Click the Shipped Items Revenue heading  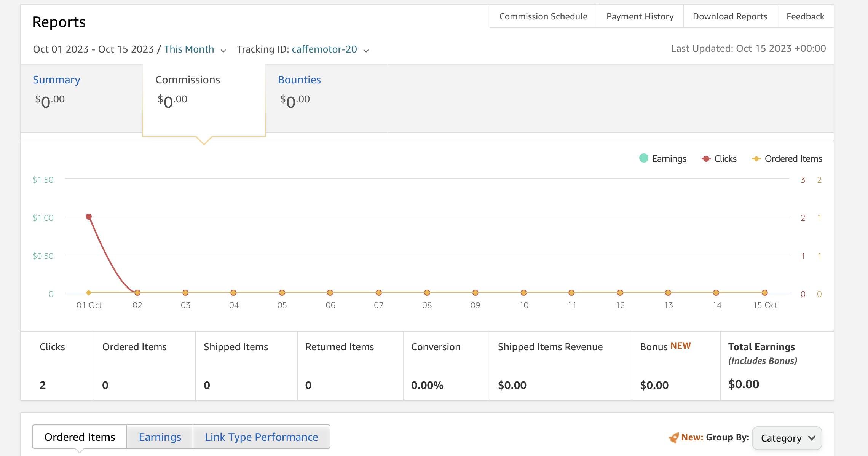click(550, 347)
